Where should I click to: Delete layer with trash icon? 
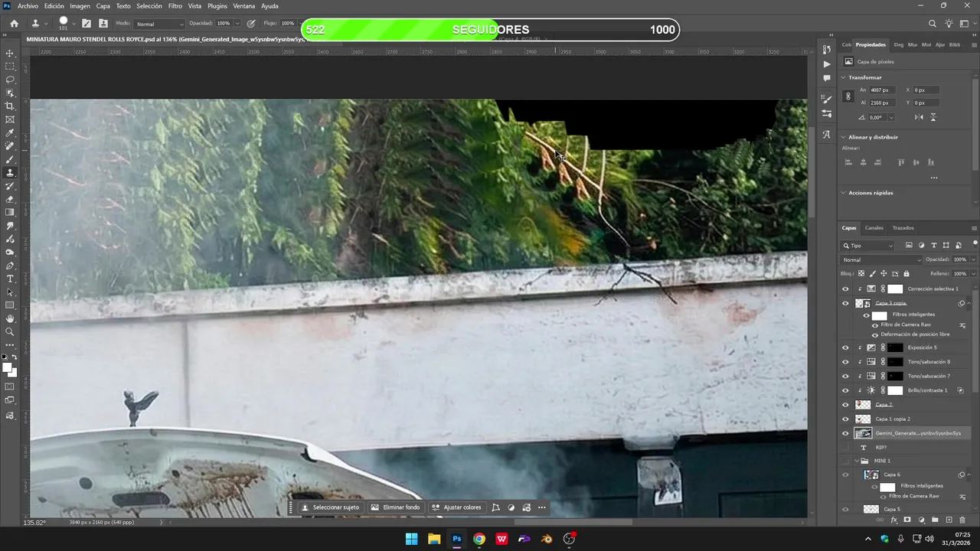click(962, 520)
